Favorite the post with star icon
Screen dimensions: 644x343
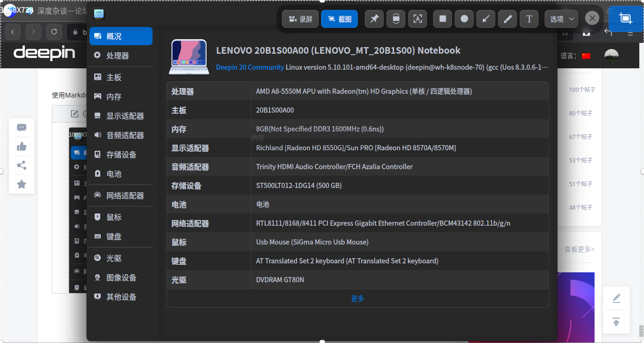(x=22, y=184)
